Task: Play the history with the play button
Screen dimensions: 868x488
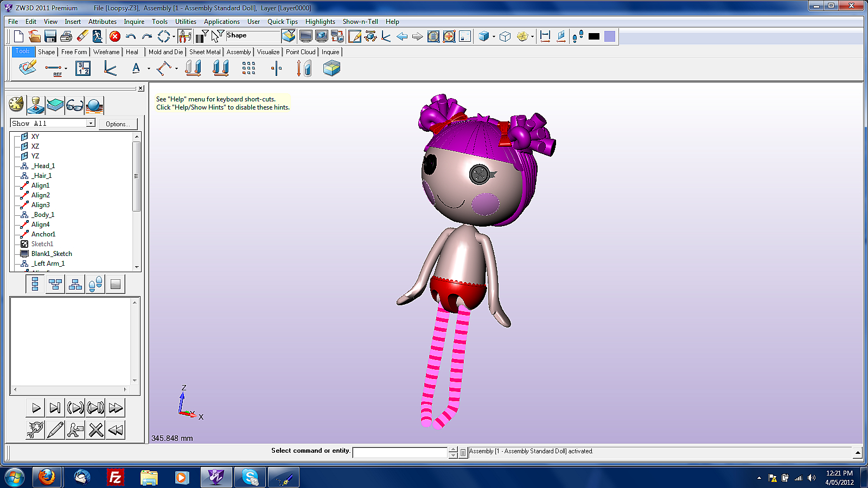Action: tap(35, 408)
